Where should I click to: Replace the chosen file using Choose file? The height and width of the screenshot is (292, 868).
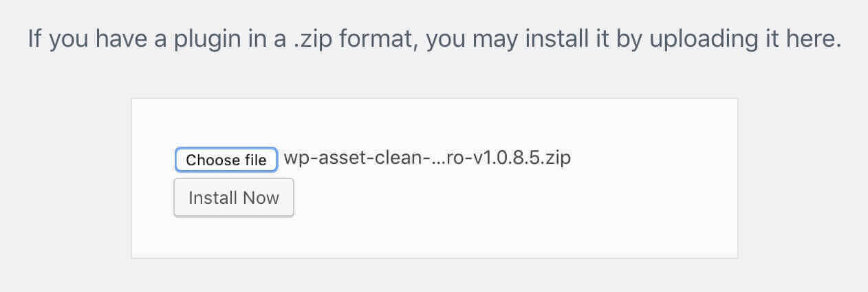(x=226, y=160)
